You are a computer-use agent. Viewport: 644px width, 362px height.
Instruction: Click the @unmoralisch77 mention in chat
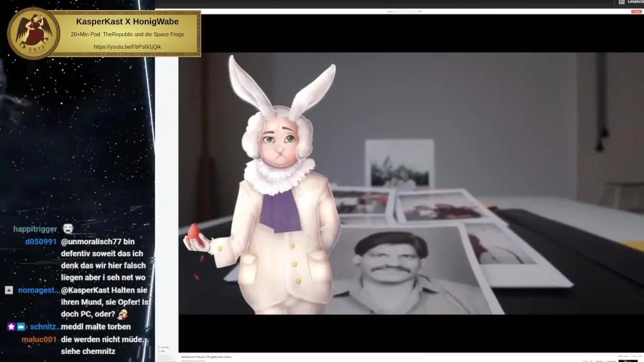[92, 242]
